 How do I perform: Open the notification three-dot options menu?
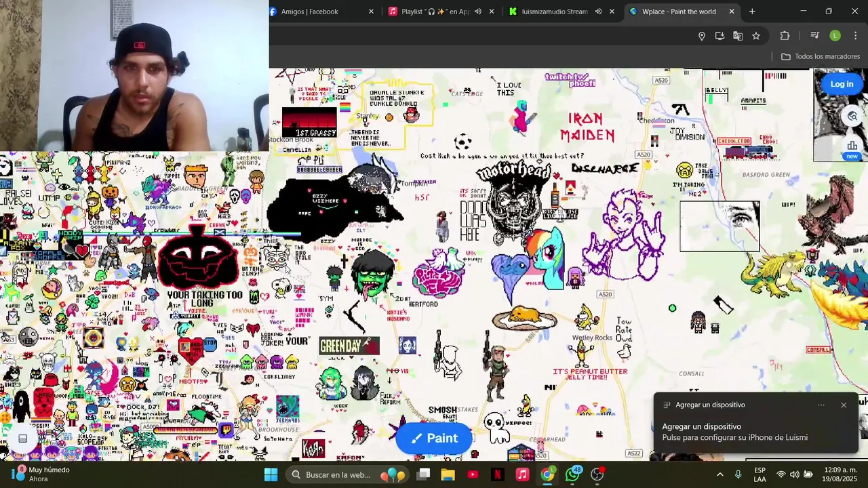(x=821, y=405)
